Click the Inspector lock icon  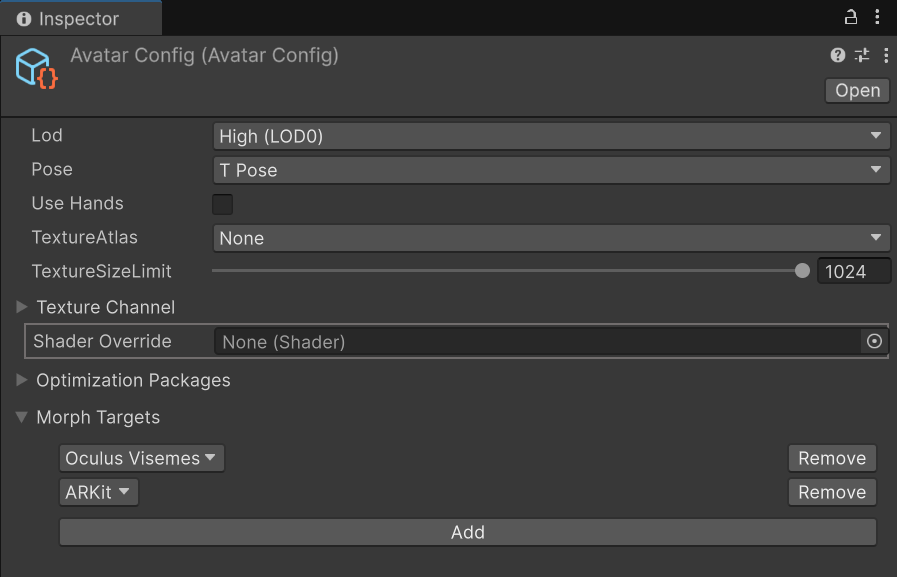[x=851, y=17]
